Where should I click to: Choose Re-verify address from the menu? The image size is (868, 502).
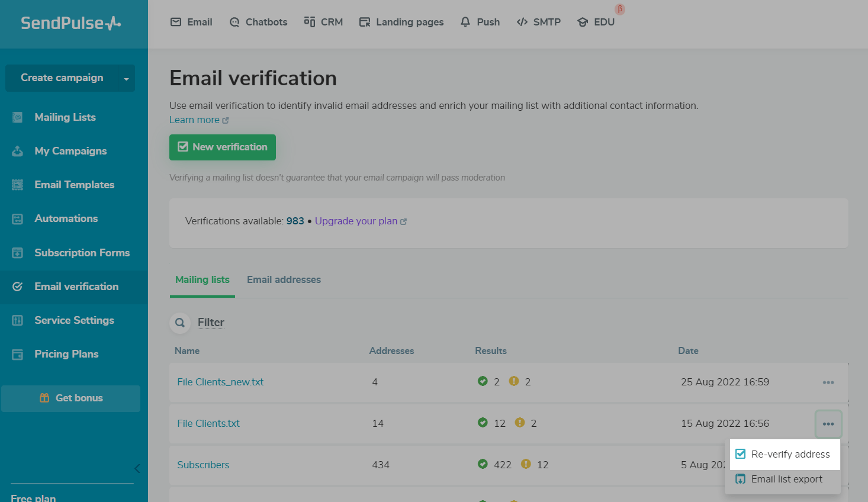tap(785, 454)
